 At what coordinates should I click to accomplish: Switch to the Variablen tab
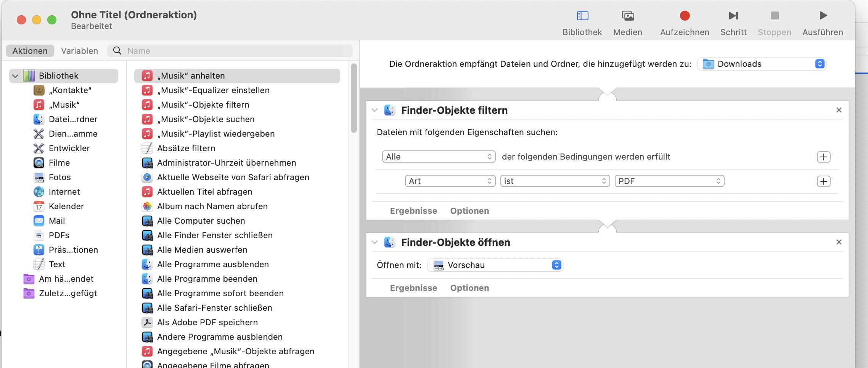79,51
